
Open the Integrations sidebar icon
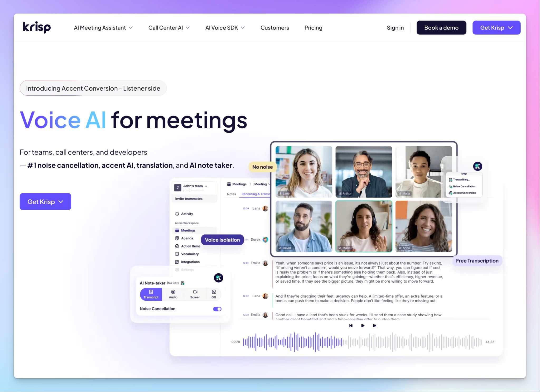[x=177, y=262]
